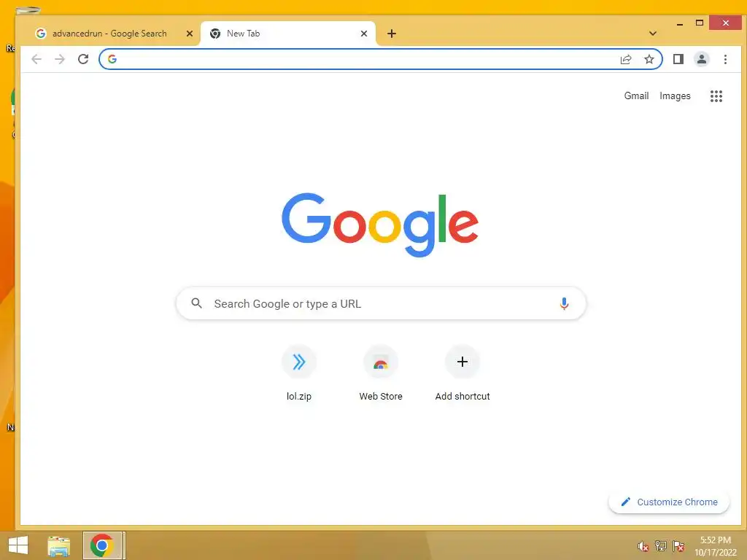Click the Chrome taskbar icon

(101, 545)
